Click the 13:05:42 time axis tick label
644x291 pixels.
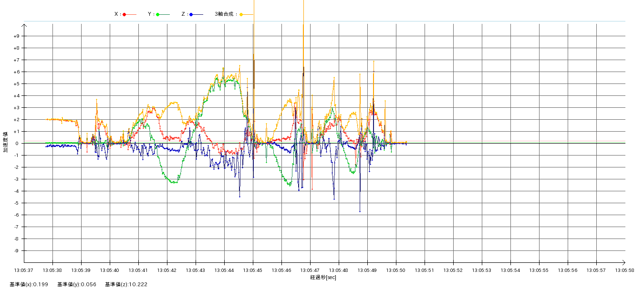point(167,270)
